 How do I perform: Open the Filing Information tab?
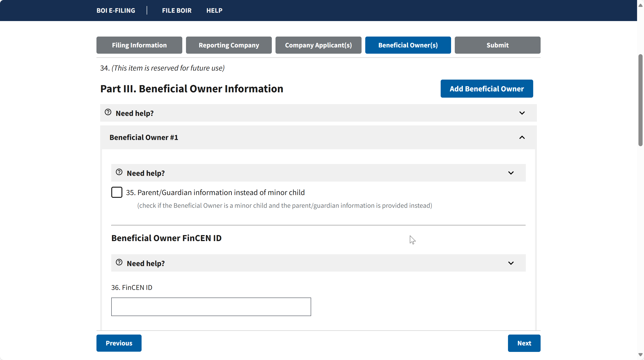(139, 45)
